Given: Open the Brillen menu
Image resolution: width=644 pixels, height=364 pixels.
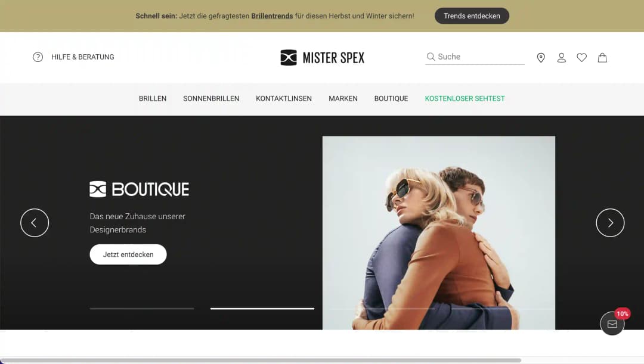Looking at the screenshot, I should click(153, 99).
